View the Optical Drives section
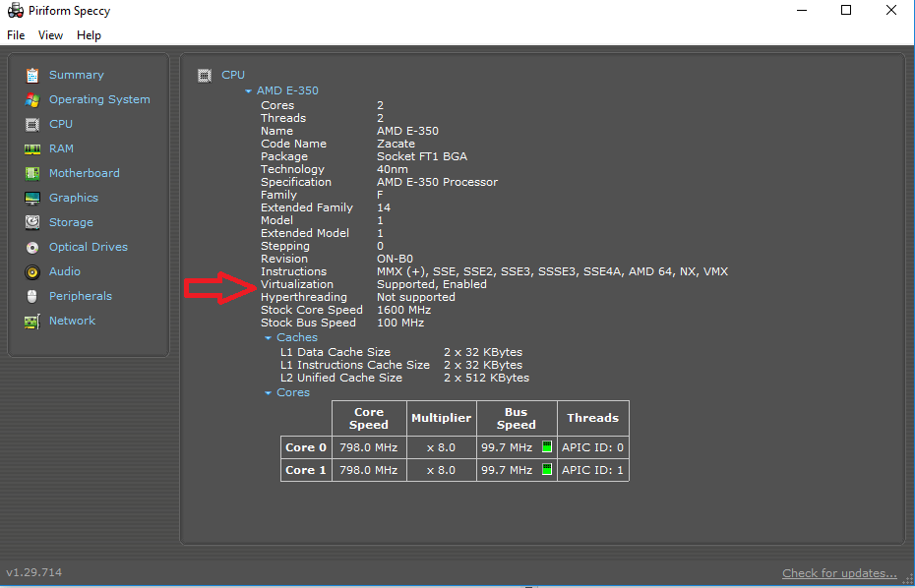915x588 pixels. (x=89, y=247)
